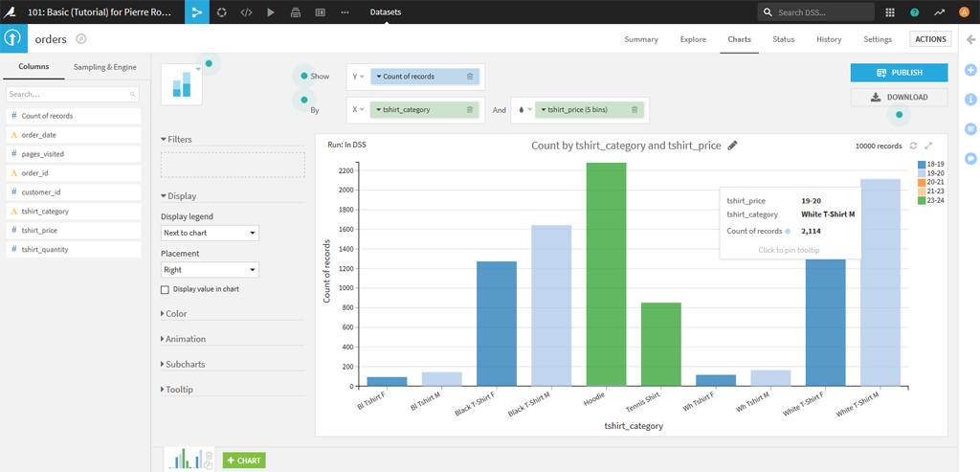Click the PUBLISH button
The image size is (980, 472).
click(899, 73)
